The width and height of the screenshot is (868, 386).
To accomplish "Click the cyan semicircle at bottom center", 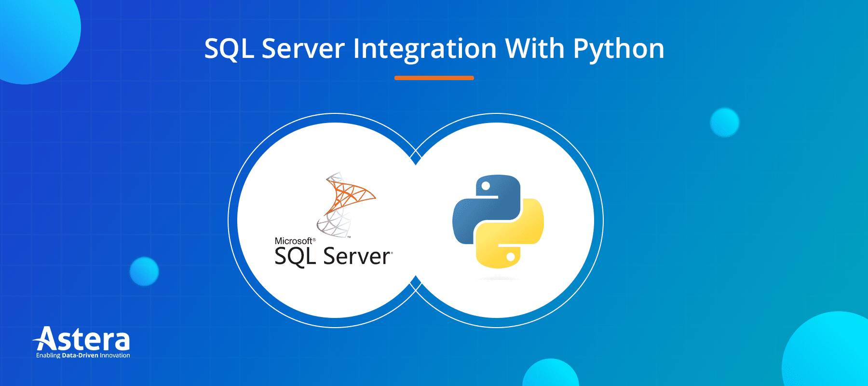I will tap(550, 374).
